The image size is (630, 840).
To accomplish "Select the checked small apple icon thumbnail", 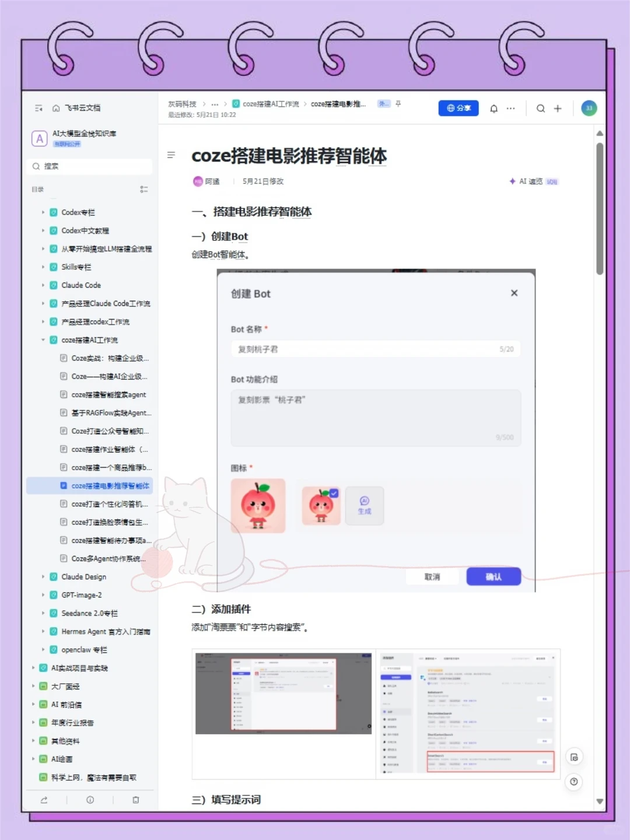I will click(321, 506).
